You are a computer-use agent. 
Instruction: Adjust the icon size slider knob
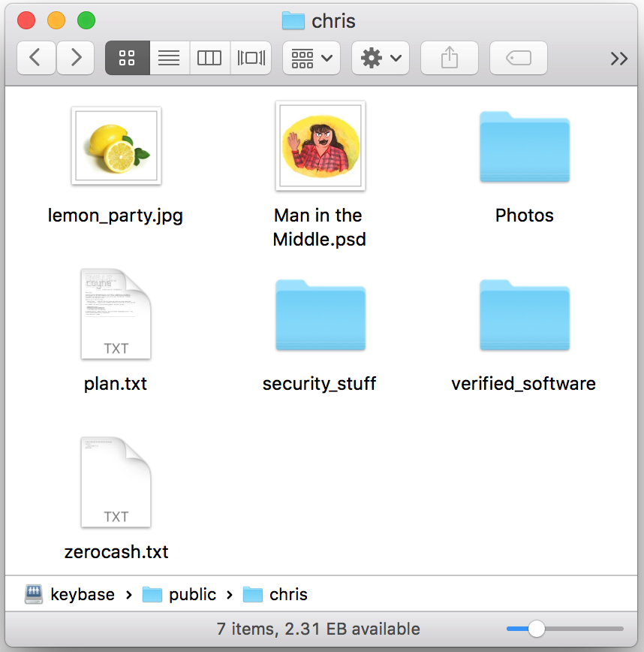(x=537, y=629)
